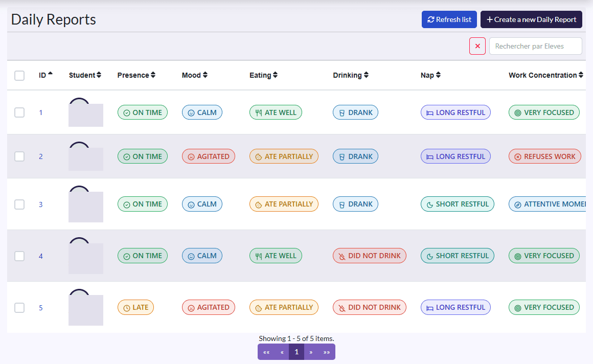Viewport: 593px width, 364px height.
Task: Click the Daily Reports heading
Action: pos(53,19)
